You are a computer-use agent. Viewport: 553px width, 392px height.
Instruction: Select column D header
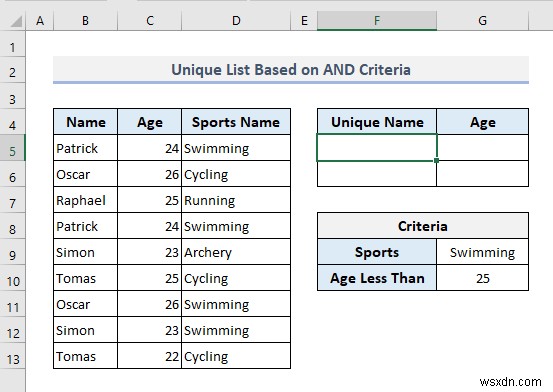click(x=236, y=20)
